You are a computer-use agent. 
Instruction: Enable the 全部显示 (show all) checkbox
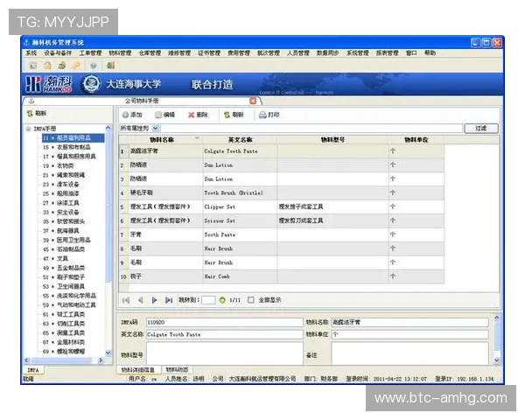[251, 300]
